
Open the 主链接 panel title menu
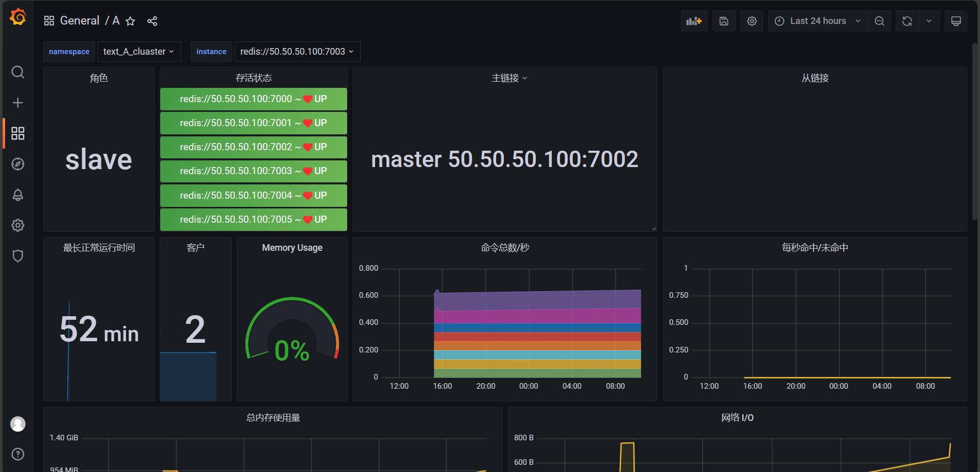click(x=509, y=78)
